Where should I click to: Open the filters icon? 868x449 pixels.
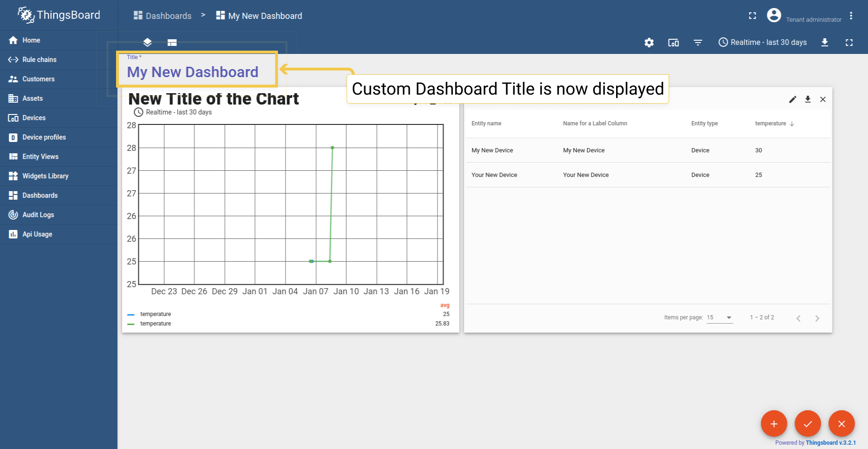(698, 43)
